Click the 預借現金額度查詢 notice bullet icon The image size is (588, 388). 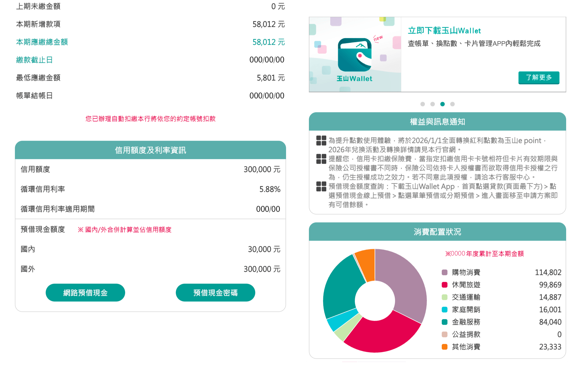[321, 186]
